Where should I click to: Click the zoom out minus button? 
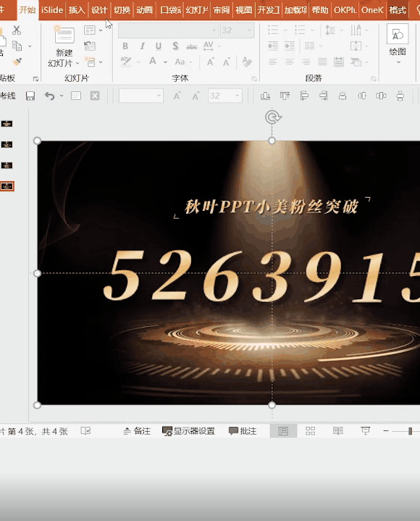385,431
